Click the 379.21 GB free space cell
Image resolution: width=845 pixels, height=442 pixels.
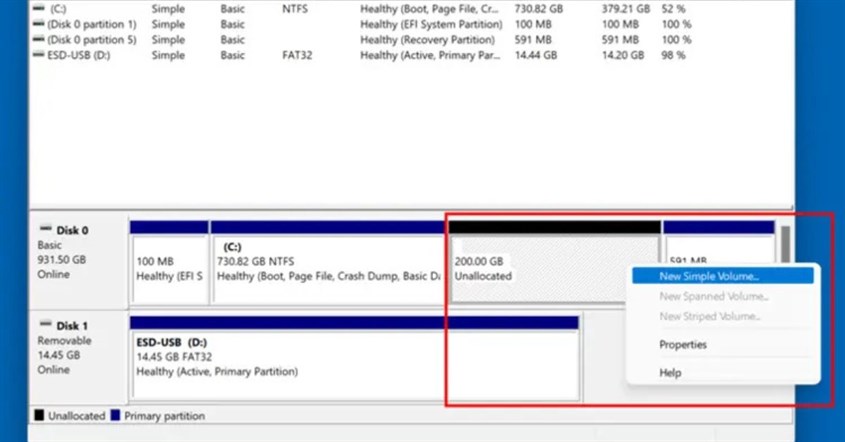(x=626, y=9)
